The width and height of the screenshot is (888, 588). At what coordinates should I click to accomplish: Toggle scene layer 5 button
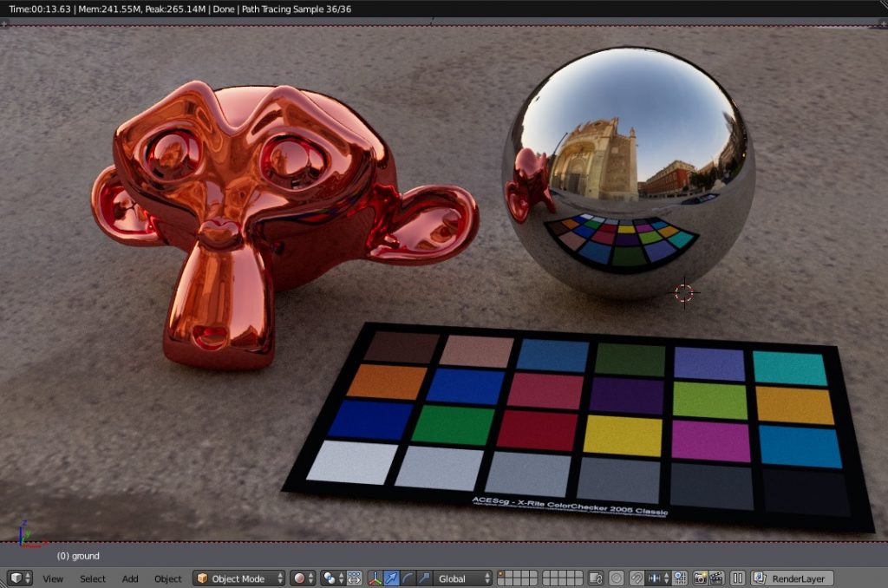point(533,574)
